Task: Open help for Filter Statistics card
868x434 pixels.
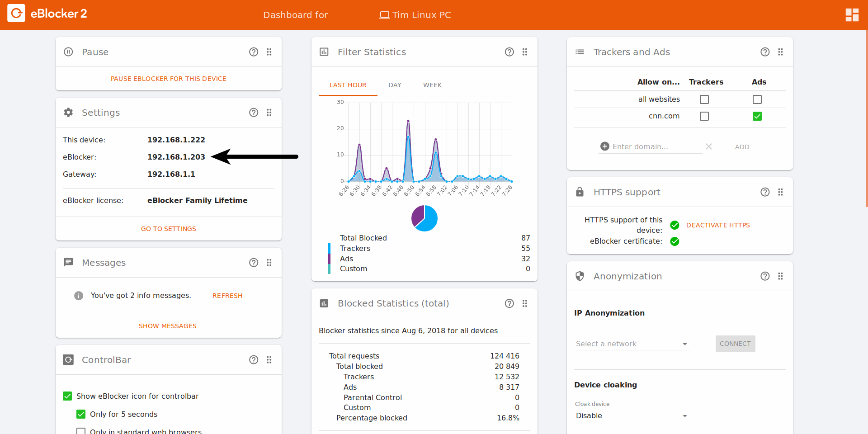Action: (x=509, y=52)
